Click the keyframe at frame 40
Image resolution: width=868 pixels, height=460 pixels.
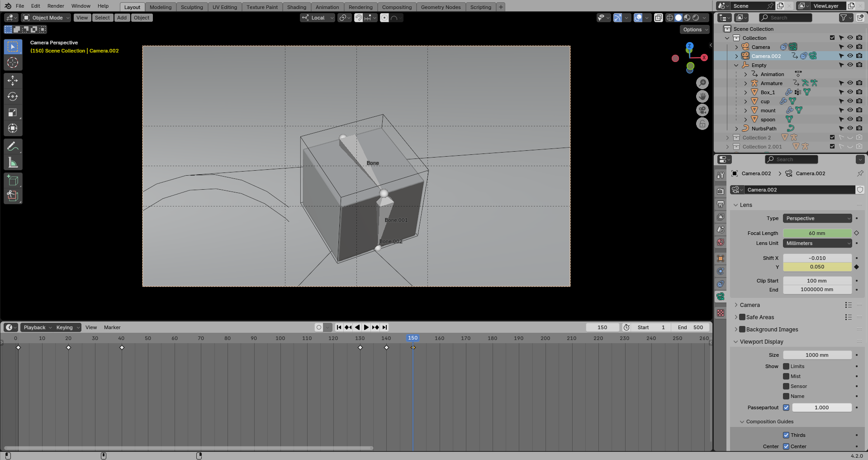122,347
